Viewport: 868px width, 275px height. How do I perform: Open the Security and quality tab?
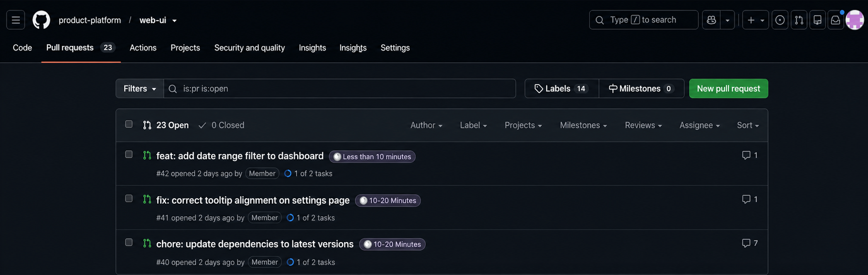coord(249,48)
